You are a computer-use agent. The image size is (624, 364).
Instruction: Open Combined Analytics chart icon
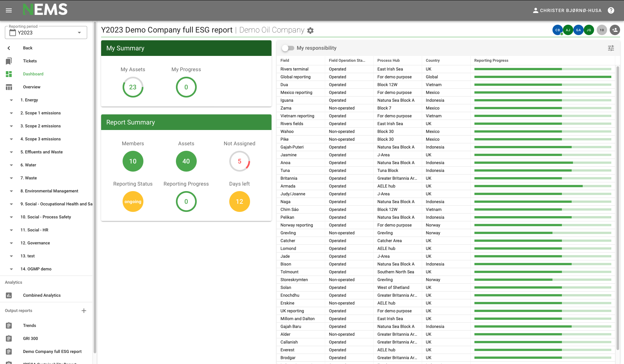click(x=9, y=295)
